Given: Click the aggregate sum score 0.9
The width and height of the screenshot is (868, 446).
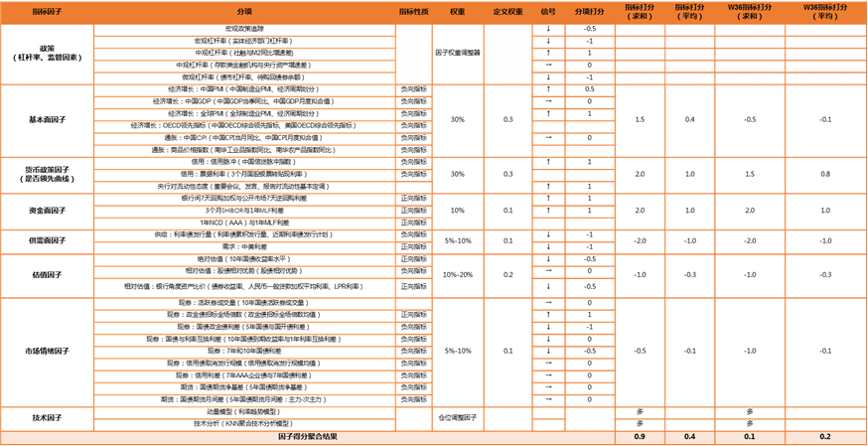Looking at the screenshot, I should (640, 437).
